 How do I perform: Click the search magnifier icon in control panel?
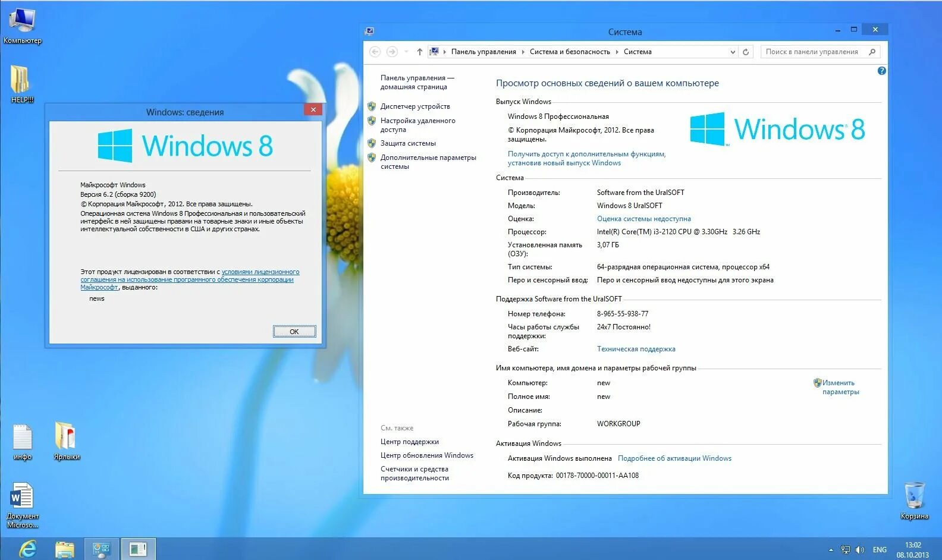tap(872, 52)
